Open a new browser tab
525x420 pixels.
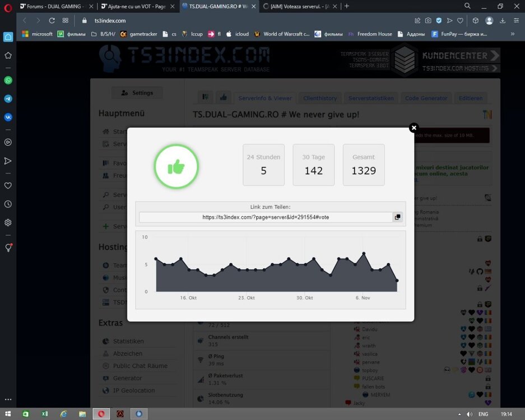(347, 6)
